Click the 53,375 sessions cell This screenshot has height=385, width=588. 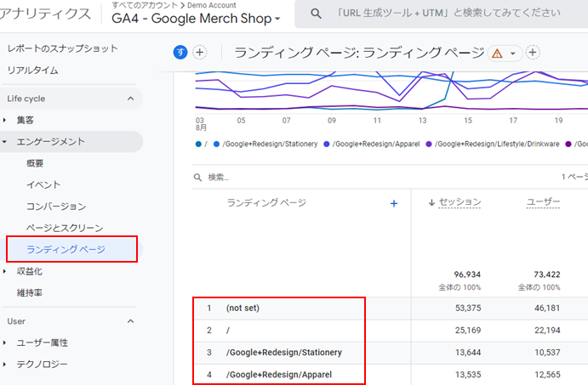coord(468,309)
